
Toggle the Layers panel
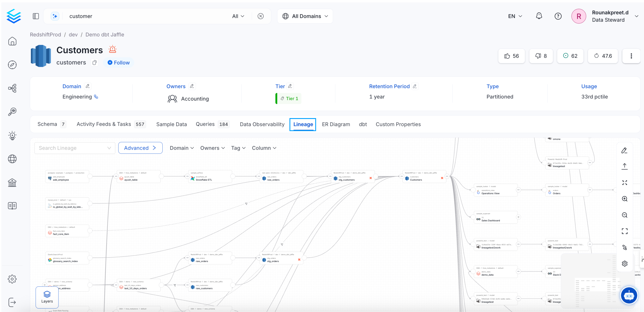pos(47,298)
